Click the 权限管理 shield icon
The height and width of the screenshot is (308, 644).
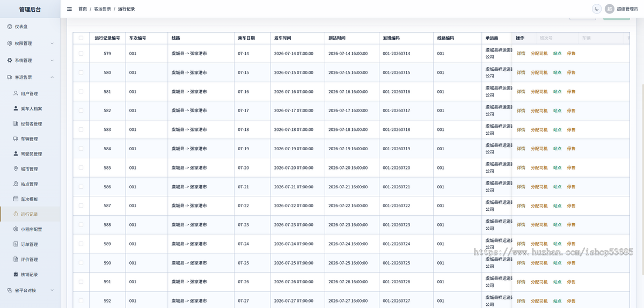10,43
